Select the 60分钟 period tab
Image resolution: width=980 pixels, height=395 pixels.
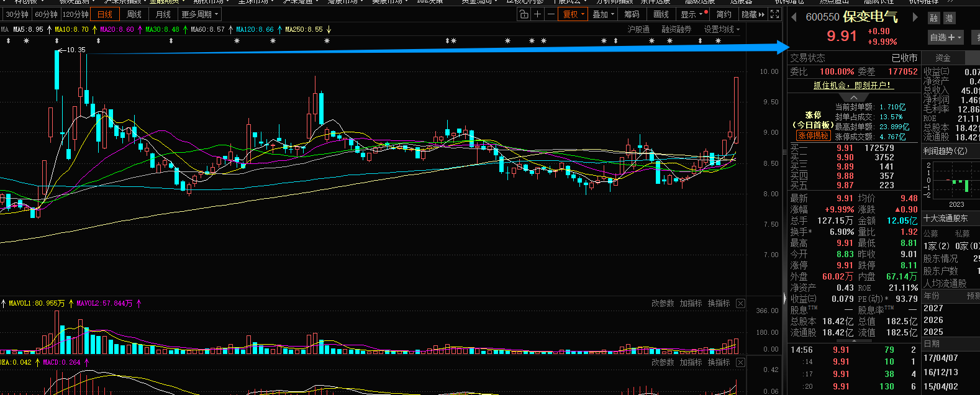[46, 14]
